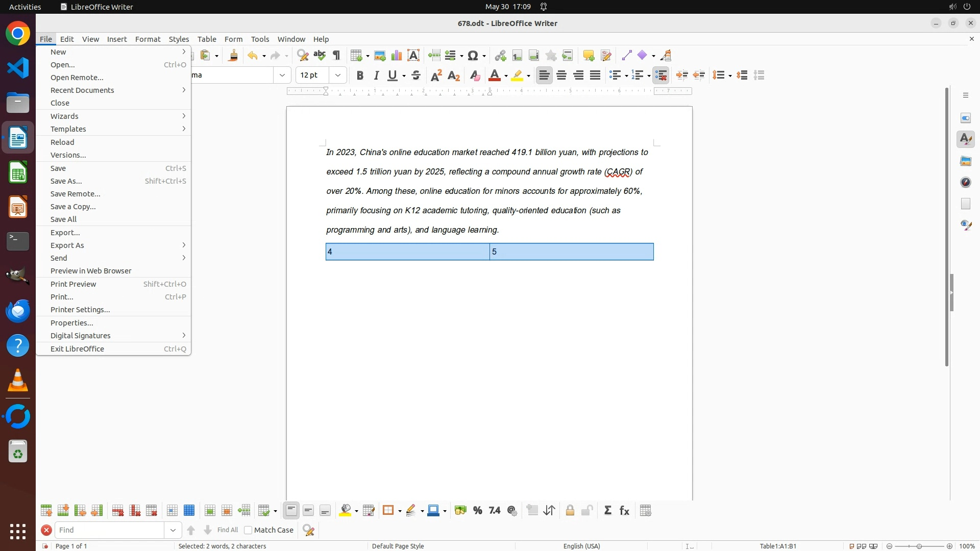Click into the Find text field
The width and height of the screenshot is (980, 551).
pos(109,530)
